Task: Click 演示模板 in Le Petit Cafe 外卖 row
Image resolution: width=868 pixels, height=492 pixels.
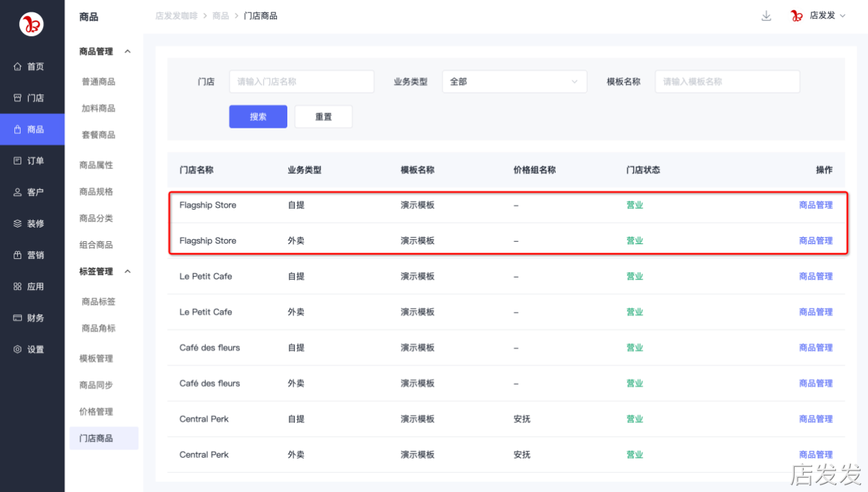Action: coord(417,312)
